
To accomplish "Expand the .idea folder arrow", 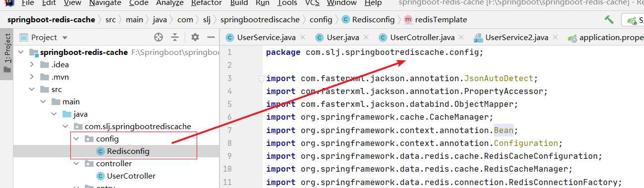I will tap(32, 65).
